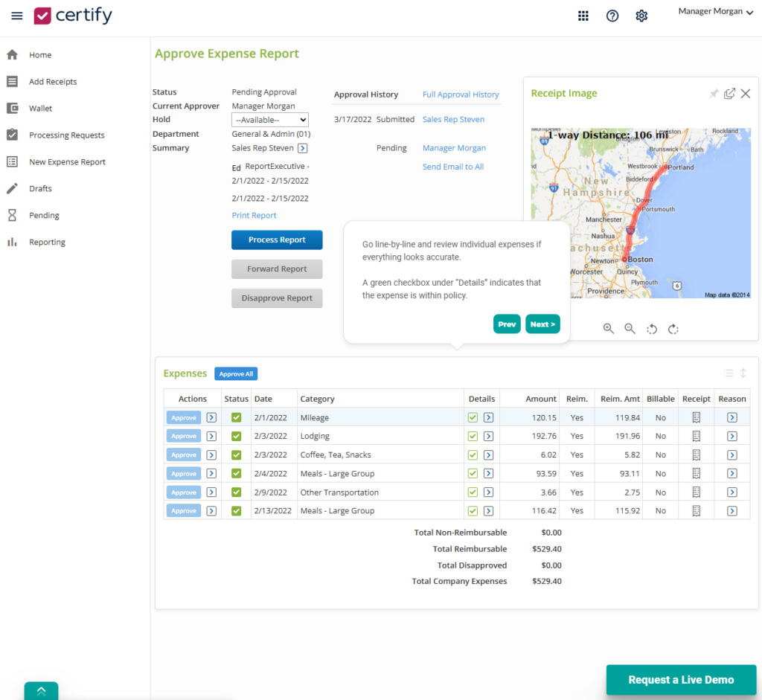Click the Status checkbox on the Mileage row

(x=236, y=417)
